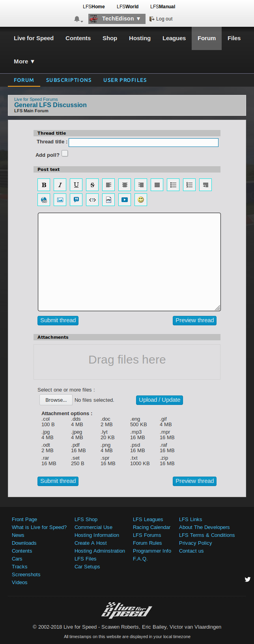
Task: Focus the Thread title input field
Action: (x=144, y=143)
